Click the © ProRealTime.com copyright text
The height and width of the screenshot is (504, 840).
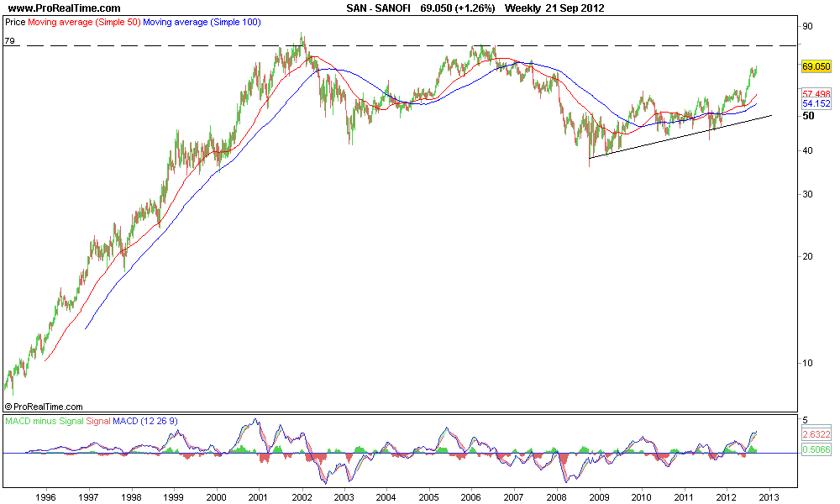pyautogui.click(x=44, y=407)
